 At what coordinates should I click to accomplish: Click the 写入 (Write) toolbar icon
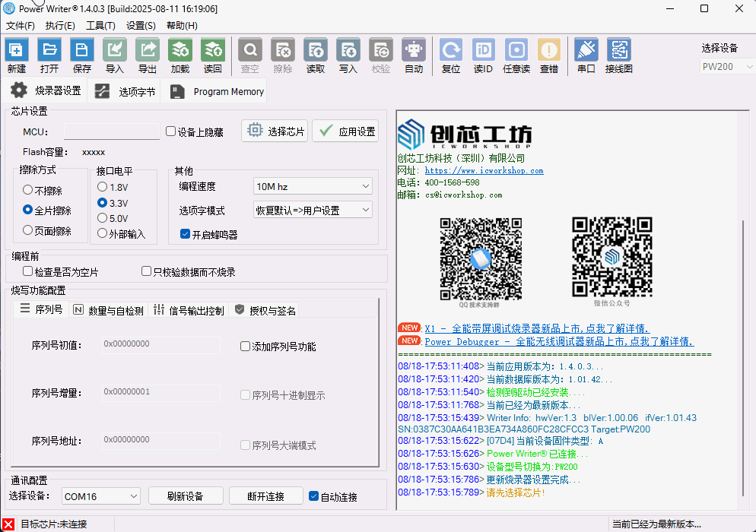pos(348,55)
